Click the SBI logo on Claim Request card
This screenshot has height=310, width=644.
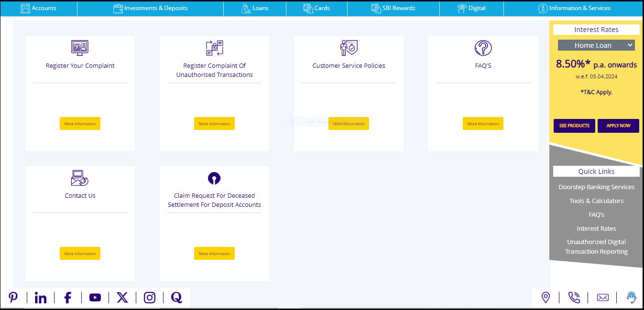[x=215, y=178]
